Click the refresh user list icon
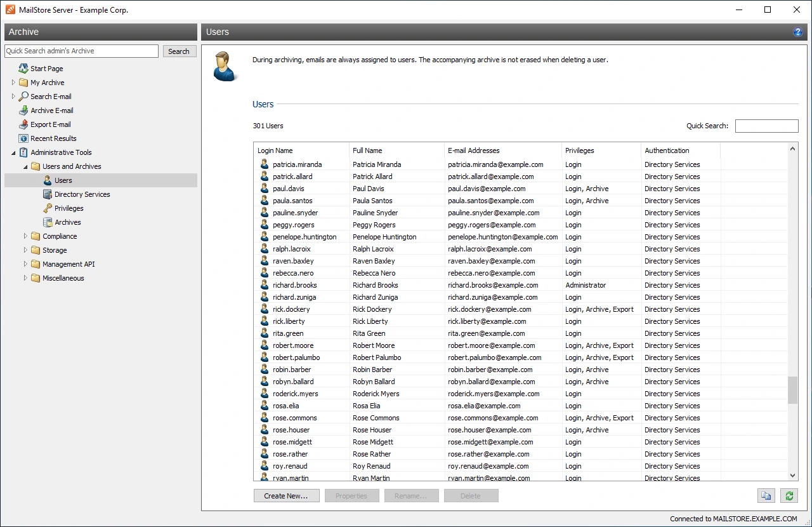This screenshot has width=812, height=527. coord(789,496)
